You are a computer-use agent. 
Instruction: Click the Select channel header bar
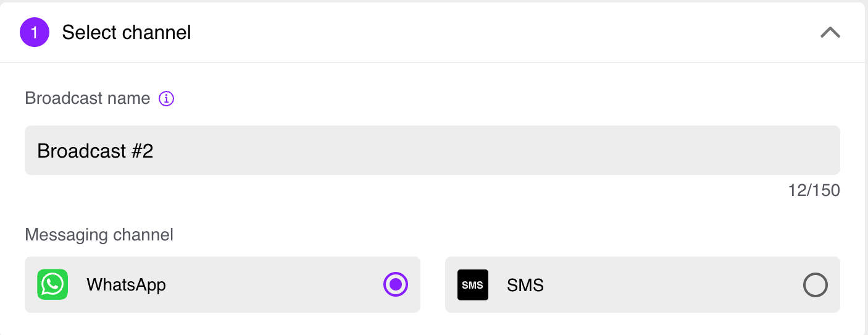(432, 32)
